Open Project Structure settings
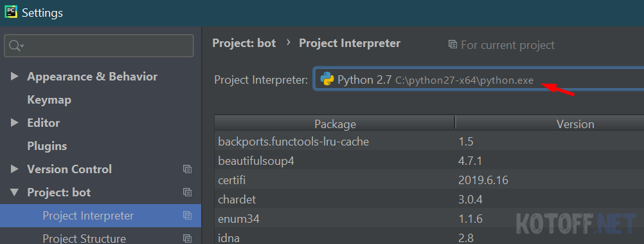Screen dimensions: 644x244 [x=84, y=238]
